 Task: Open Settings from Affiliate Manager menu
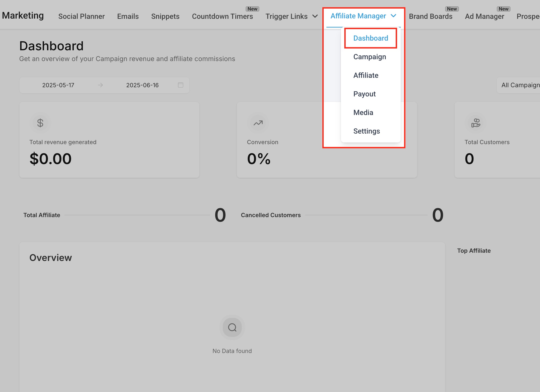366,131
